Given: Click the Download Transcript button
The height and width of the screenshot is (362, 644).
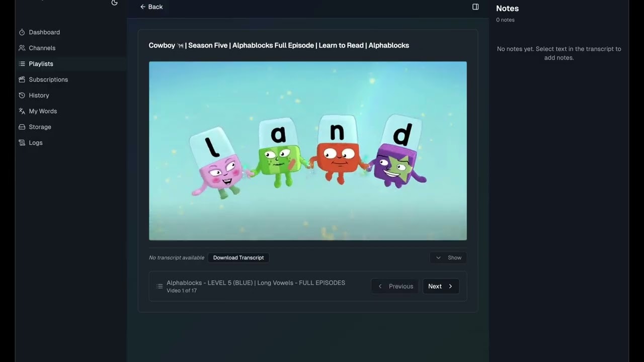Looking at the screenshot, I should coord(238,257).
